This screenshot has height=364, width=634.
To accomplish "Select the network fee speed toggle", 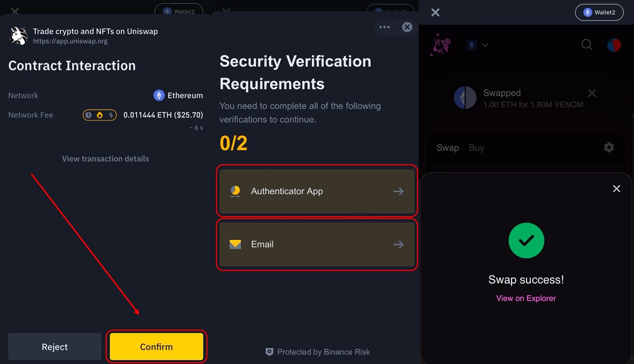I will (100, 115).
